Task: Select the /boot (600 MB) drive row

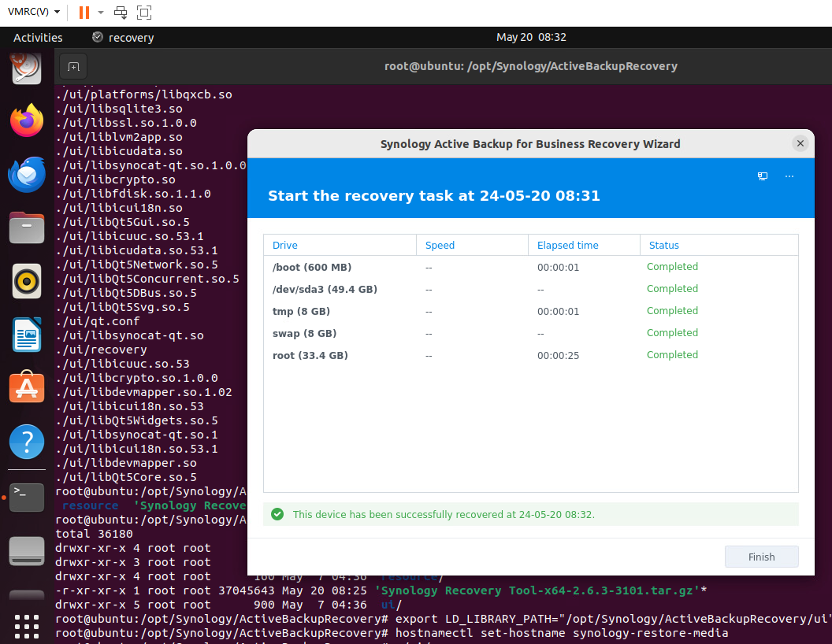Action: point(530,267)
